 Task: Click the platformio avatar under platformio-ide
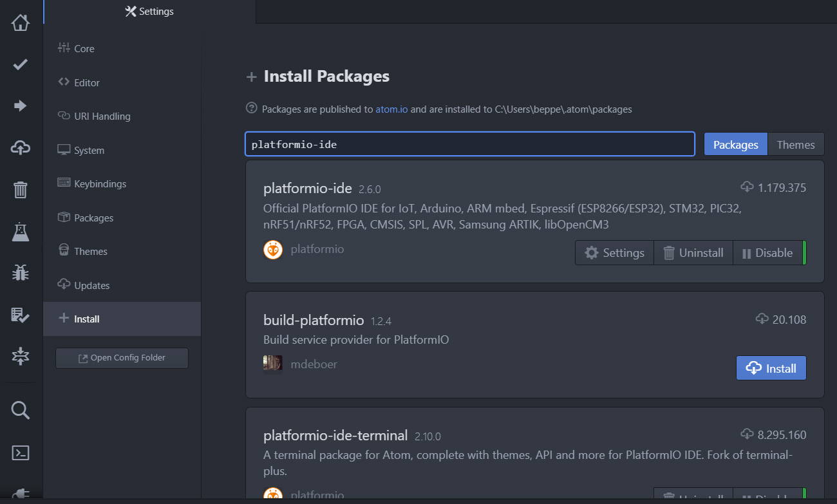pos(273,250)
